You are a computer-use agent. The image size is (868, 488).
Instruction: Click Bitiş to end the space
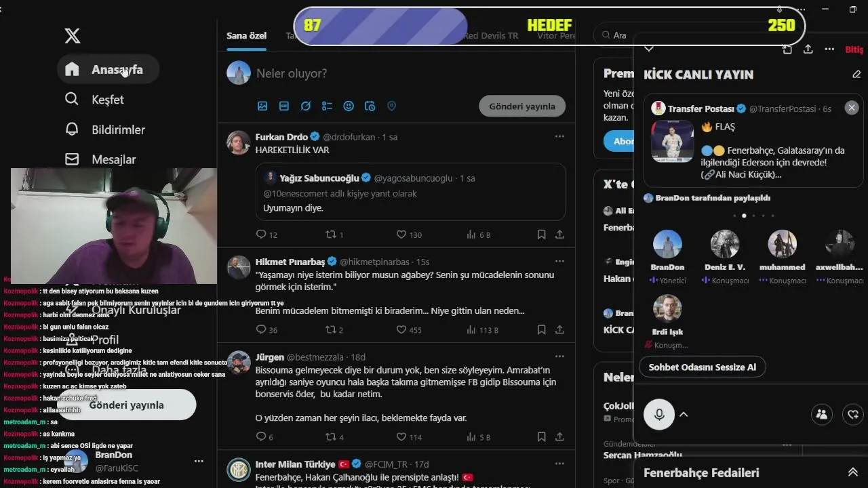[854, 49]
